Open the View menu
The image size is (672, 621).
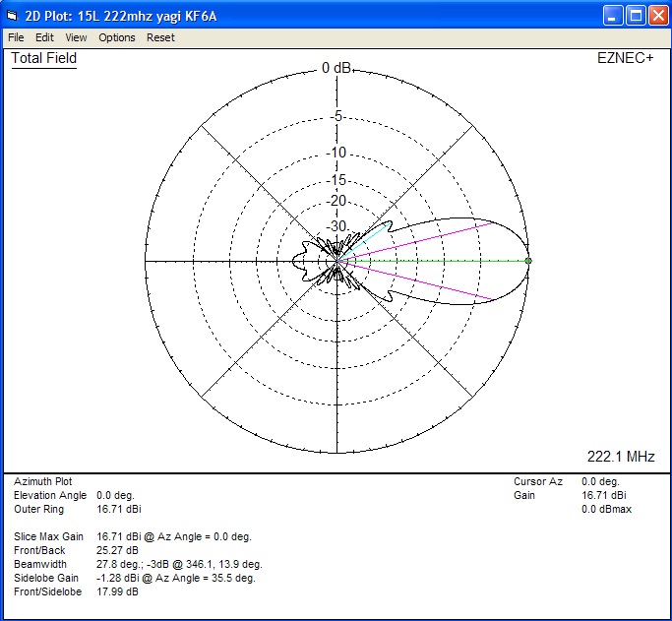click(76, 37)
